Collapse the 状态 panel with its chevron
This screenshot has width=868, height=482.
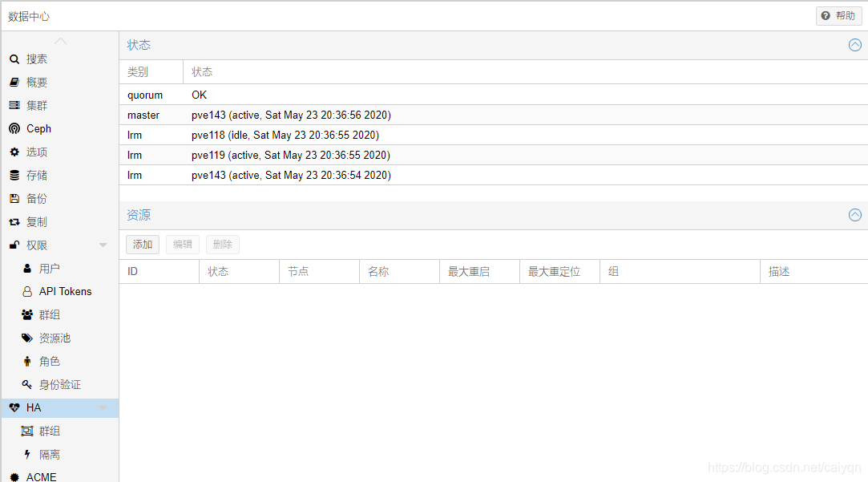[854, 45]
